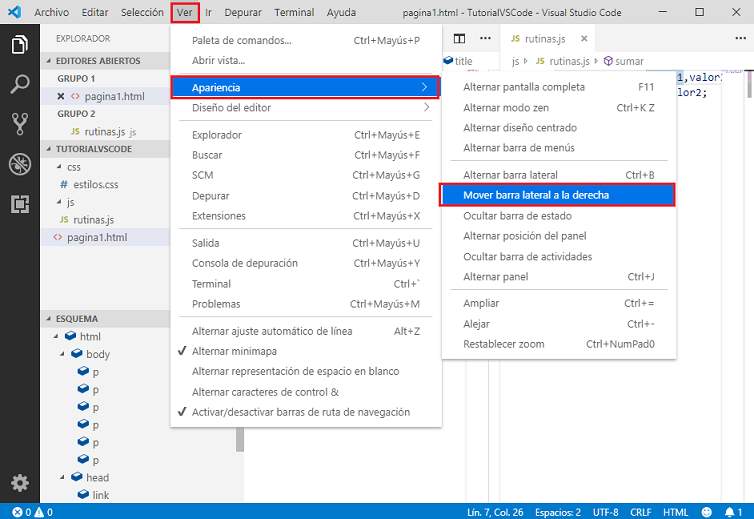Collapse the TUTORIALVSCODE section
754x519 pixels.
click(x=48, y=149)
